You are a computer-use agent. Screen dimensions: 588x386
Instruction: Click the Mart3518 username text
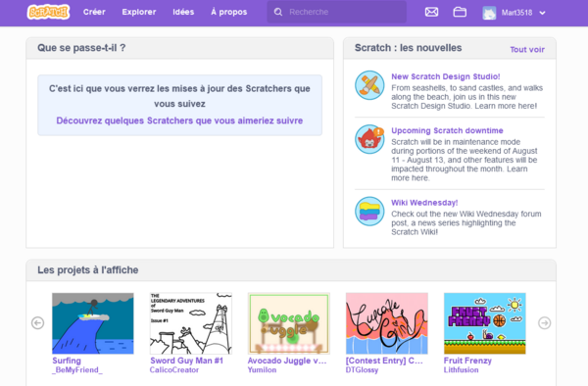tap(516, 13)
